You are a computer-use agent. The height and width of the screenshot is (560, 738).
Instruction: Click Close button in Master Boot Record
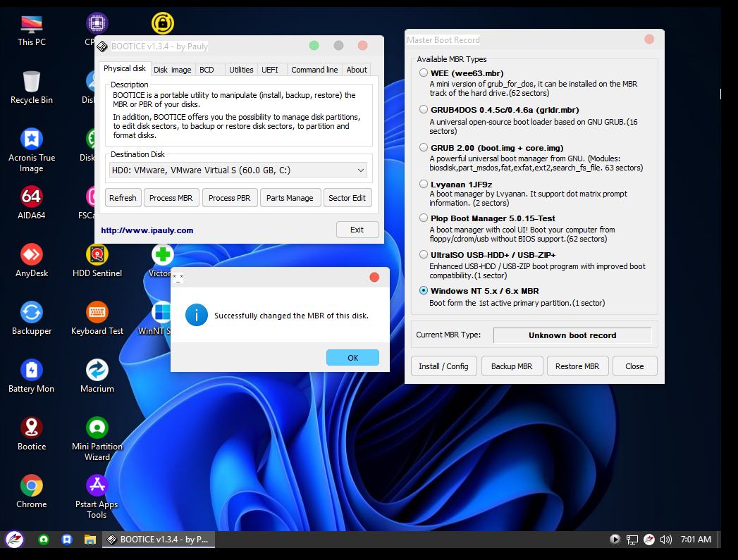tap(634, 366)
